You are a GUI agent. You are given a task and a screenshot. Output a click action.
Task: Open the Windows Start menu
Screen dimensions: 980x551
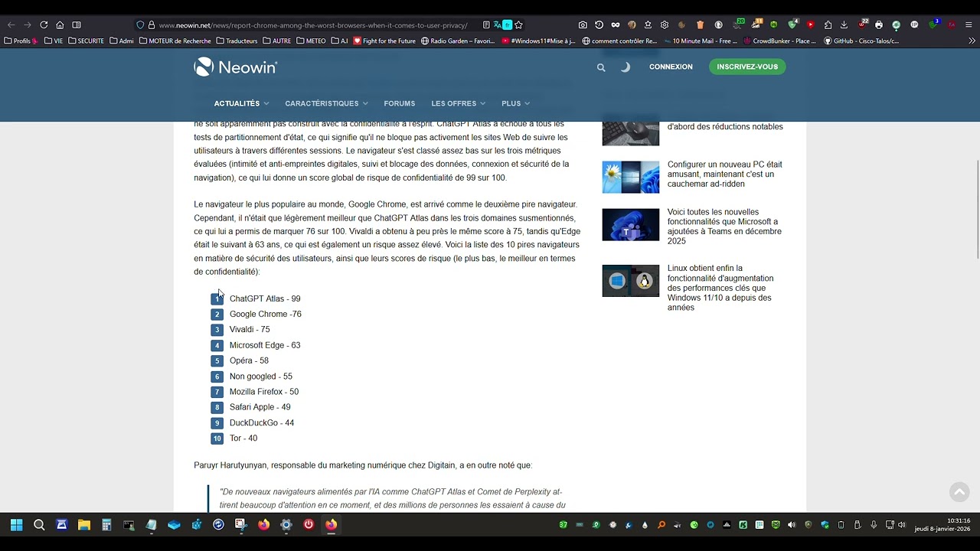(x=16, y=525)
